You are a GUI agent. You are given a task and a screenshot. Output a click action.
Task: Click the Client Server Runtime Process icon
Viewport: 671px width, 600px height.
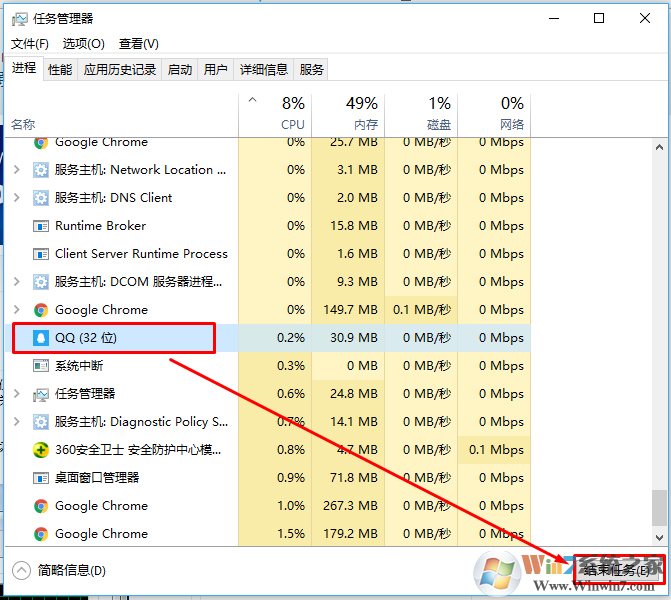[x=41, y=254]
